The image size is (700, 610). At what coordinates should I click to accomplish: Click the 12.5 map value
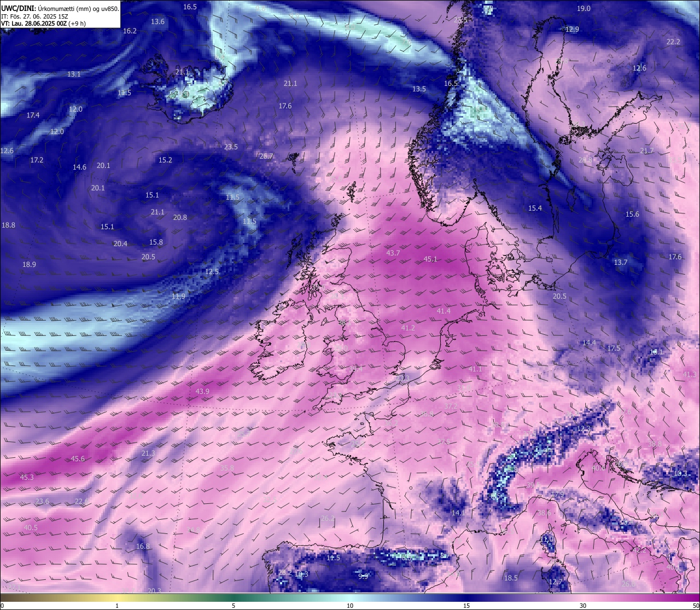click(212, 272)
